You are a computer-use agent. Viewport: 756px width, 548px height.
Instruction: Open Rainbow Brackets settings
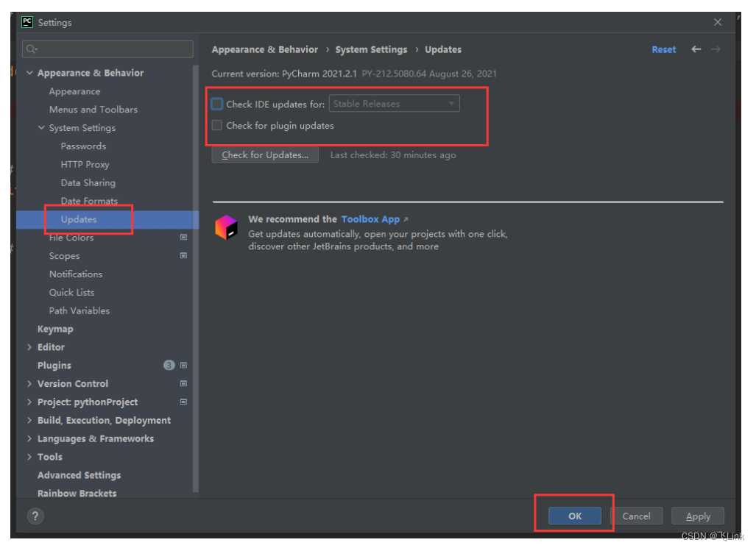coord(77,493)
